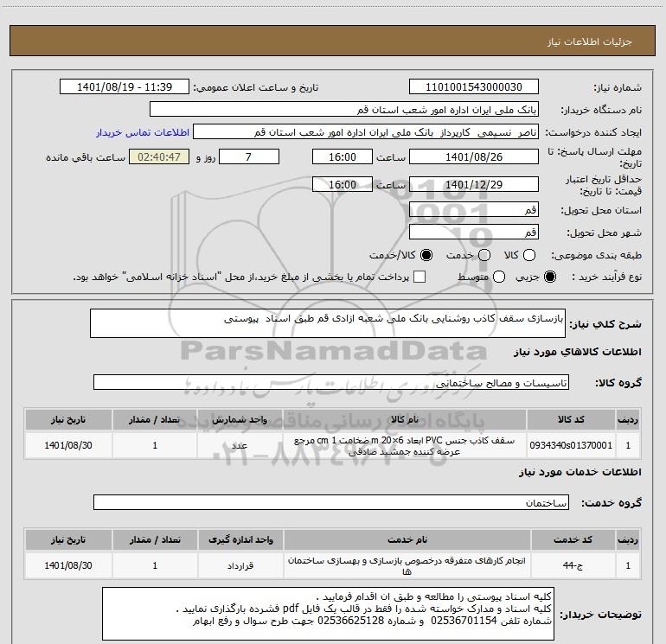Image resolution: width=666 pixels, height=644 pixels.
Task: Click the request creator field ناصر نسیمی
Action: [366, 132]
